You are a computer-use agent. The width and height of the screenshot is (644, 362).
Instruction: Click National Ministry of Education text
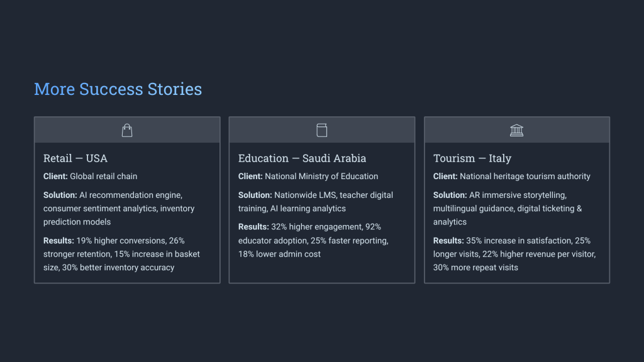point(321,176)
